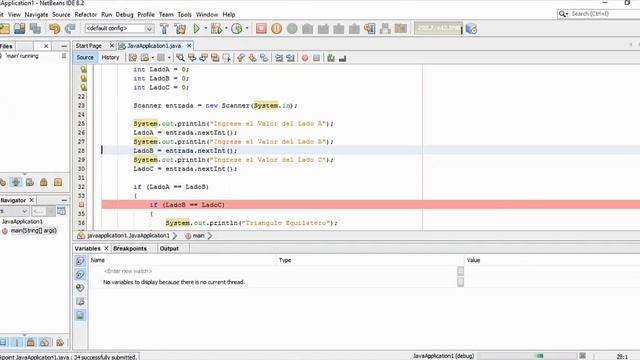640x360 pixels.
Task: Open the Tools menu
Action: click(x=184, y=14)
